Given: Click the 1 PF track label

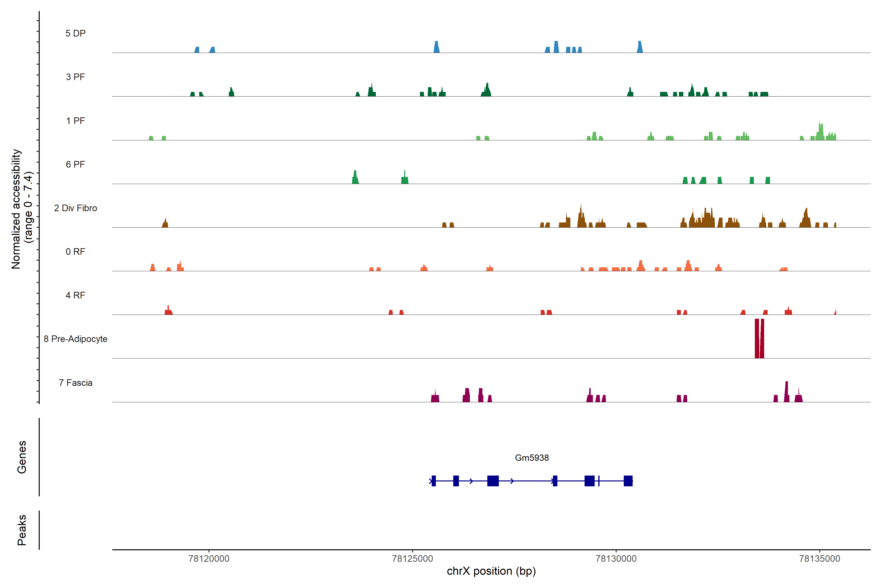Looking at the screenshot, I should (x=75, y=121).
